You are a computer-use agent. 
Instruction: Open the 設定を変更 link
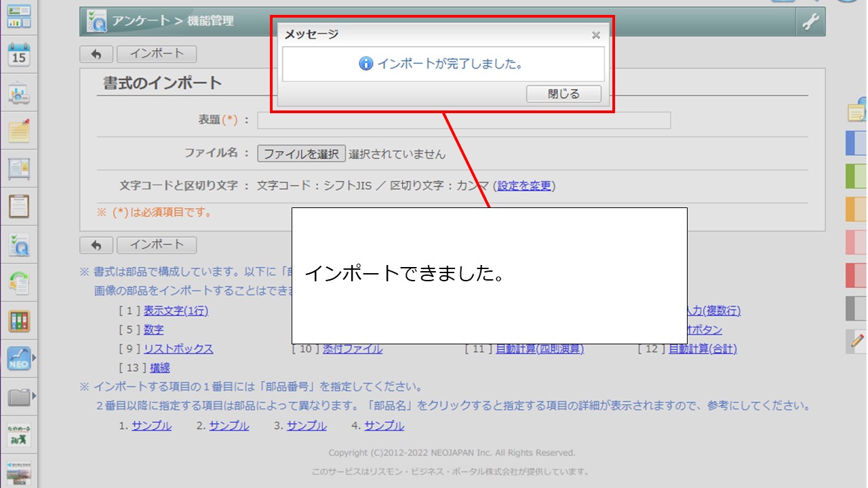click(524, 186)
